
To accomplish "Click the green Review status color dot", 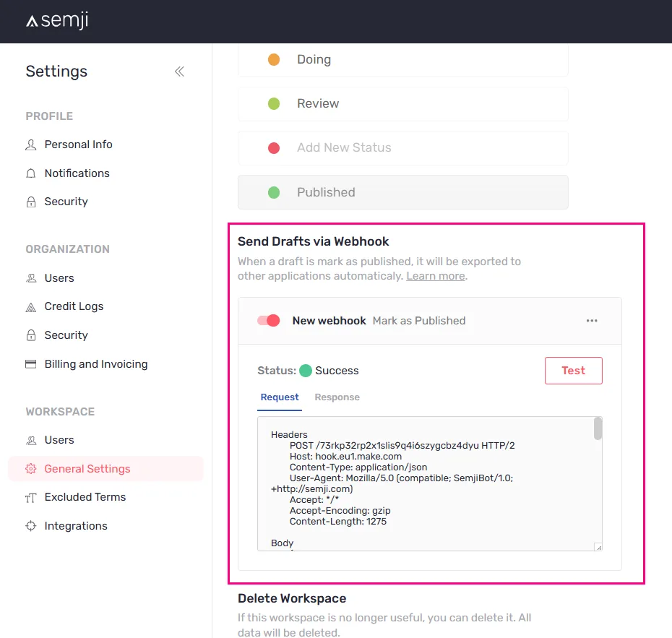I will tap(274, 104).
